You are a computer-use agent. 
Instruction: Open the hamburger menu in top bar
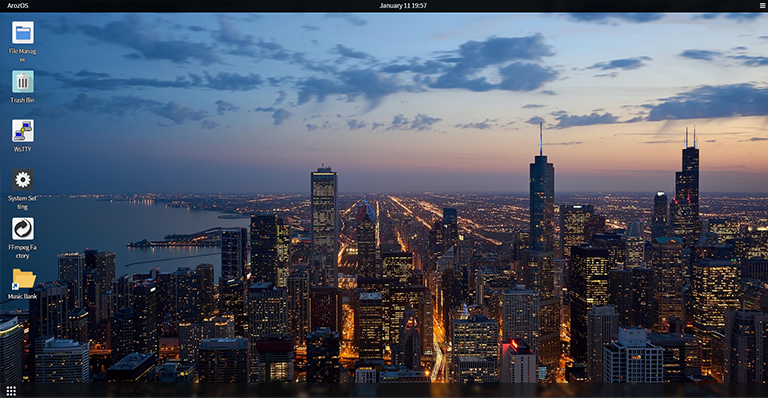(762, 5)
